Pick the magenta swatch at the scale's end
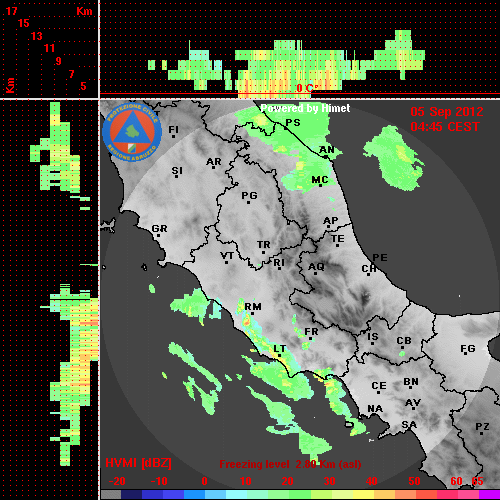 pos(490,495)
